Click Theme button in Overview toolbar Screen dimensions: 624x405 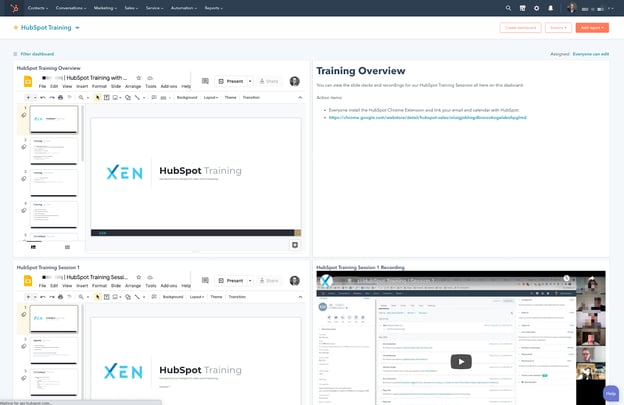230,97
